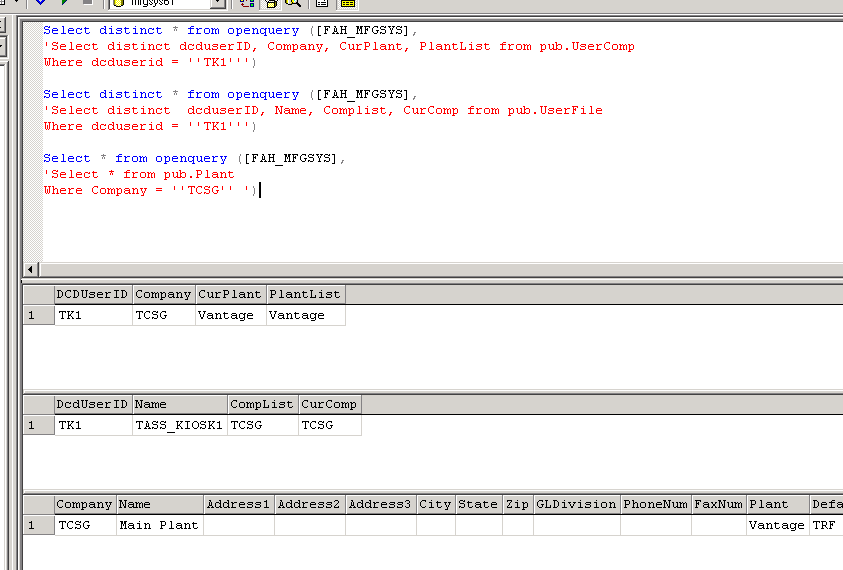This screenshot has width=843, height=570.
Task: Click the Name header beside CompList
Action: [180, 404]
